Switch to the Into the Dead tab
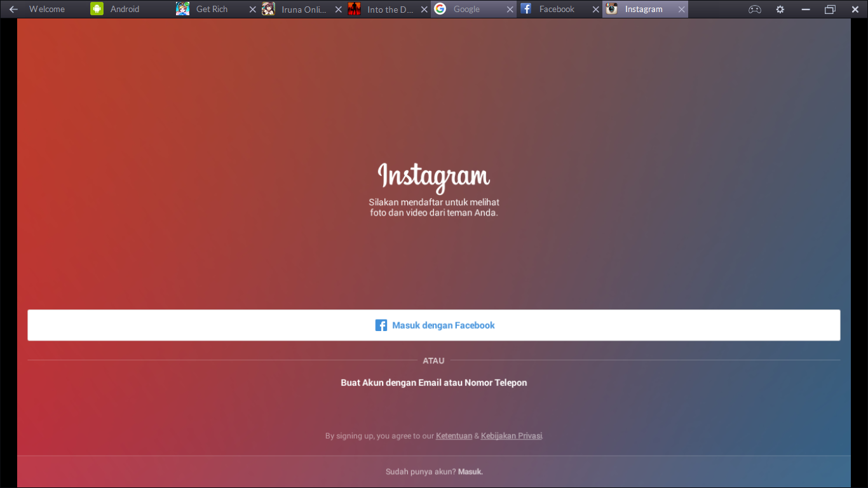 coord(390,10)
